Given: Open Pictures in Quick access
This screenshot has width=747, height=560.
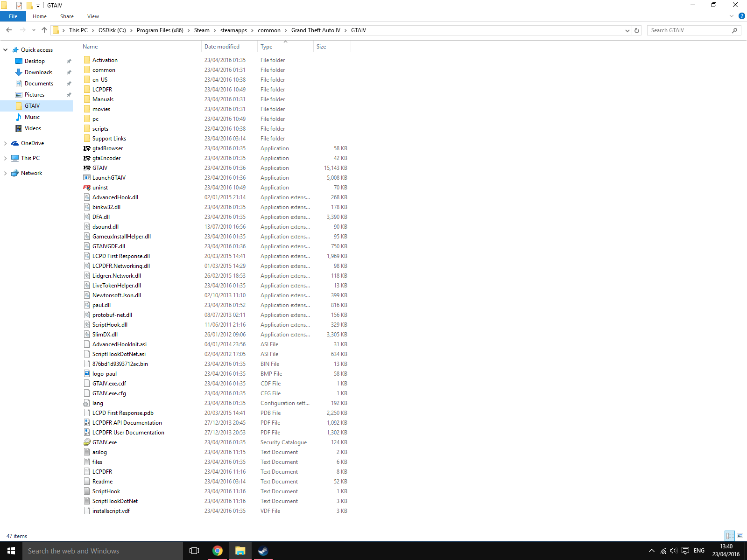Looking at the screenshot, I should 35,95.
